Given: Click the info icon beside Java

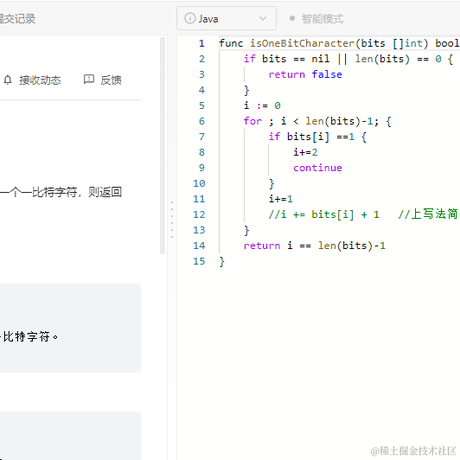Looking at the screenshot, I should click(x=190, y=18).
